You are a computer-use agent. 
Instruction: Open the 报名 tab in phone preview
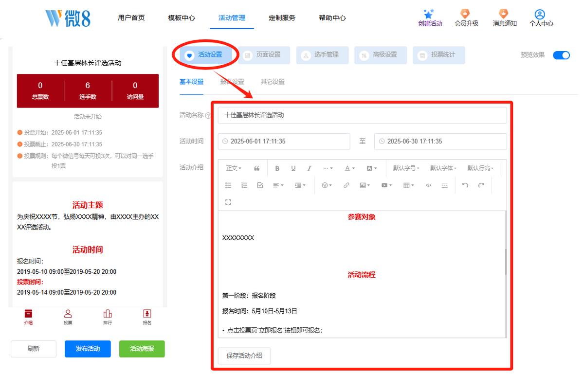tap(147, 317)
